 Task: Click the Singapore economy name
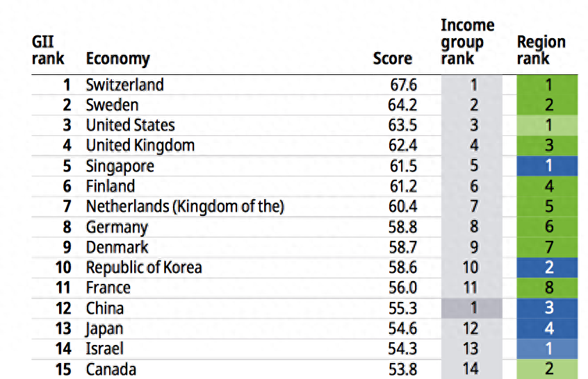[120, 167]
